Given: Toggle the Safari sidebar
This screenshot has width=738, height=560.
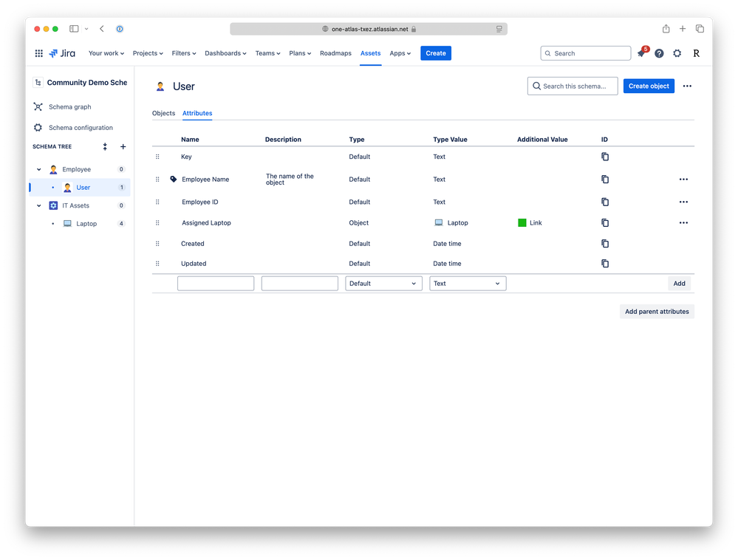Looking at the screenshot, I should pos(74,29).
